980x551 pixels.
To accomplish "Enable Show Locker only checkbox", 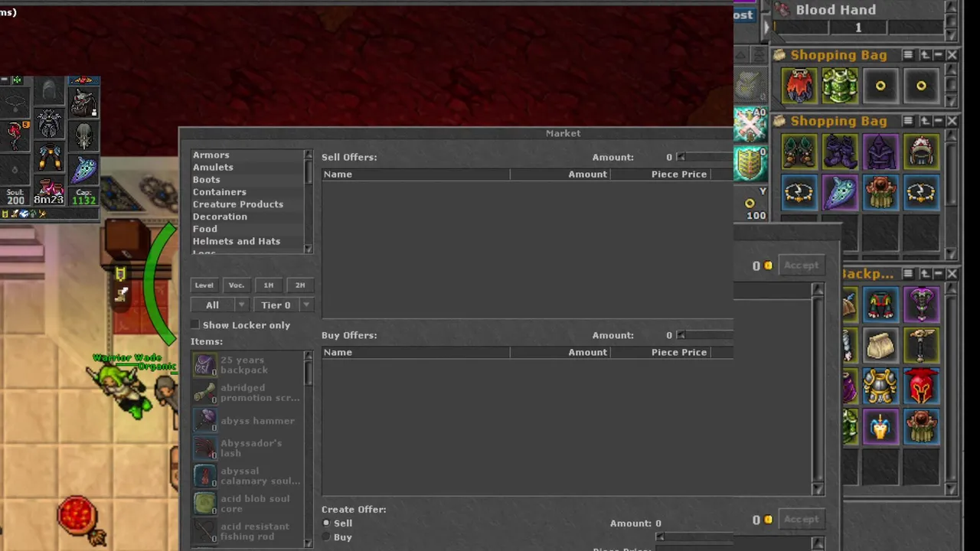I will 195,325.
